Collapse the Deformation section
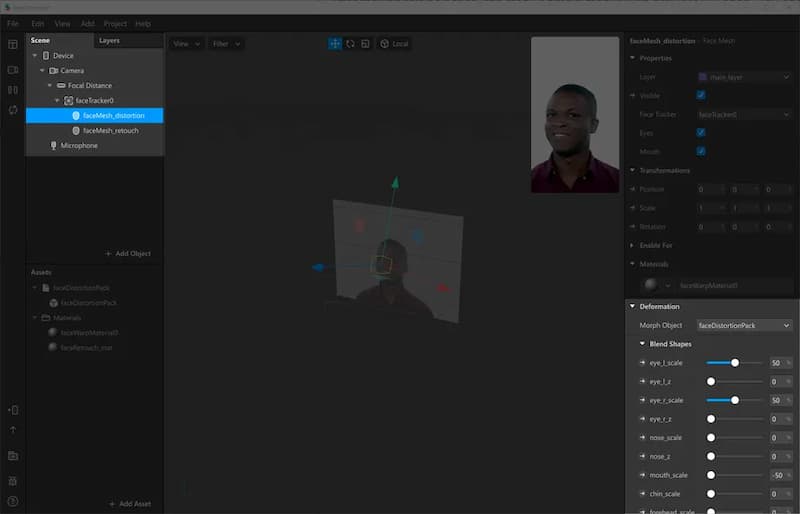 633,306
